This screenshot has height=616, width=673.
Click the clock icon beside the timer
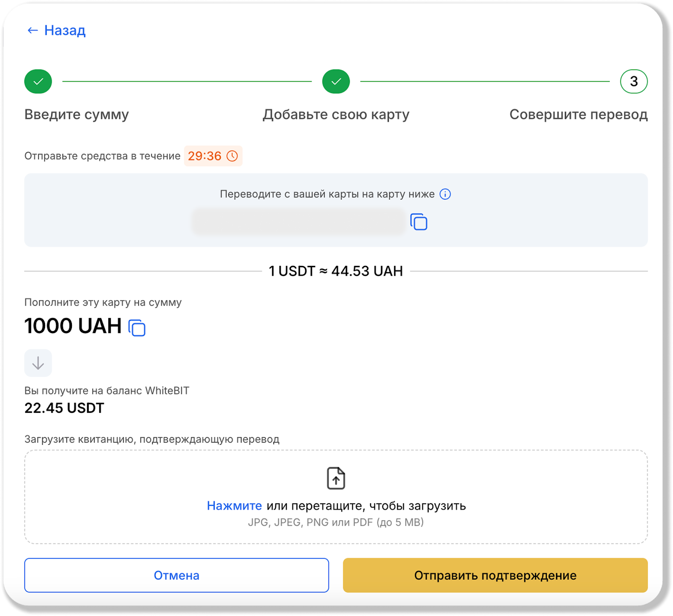coord(232,156)
